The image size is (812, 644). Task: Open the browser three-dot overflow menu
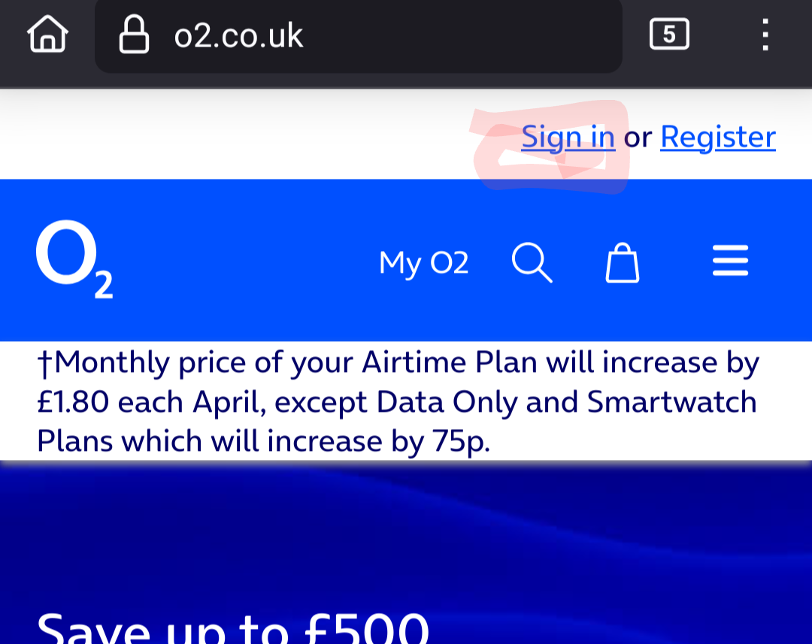(765, 33)
